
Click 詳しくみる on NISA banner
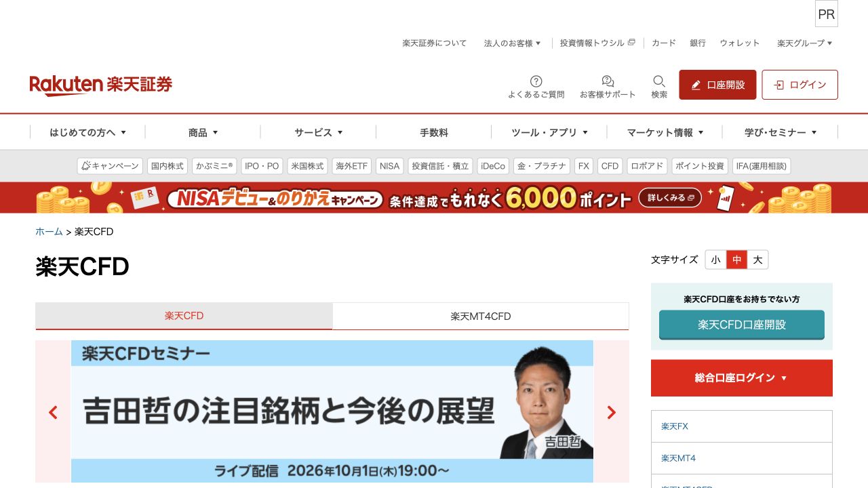point(671,198)
